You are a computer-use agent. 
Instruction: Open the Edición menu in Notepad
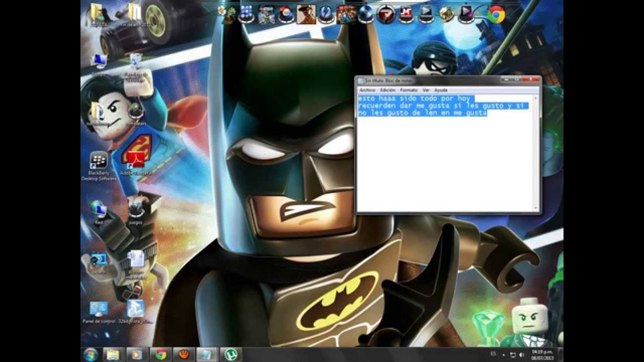click(x=387, y=90)
